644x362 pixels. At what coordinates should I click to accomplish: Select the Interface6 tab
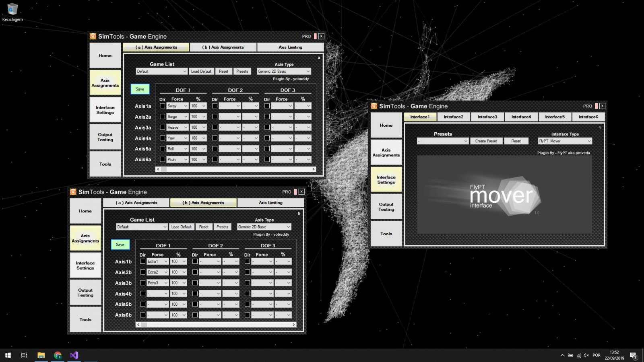point(588,117)
